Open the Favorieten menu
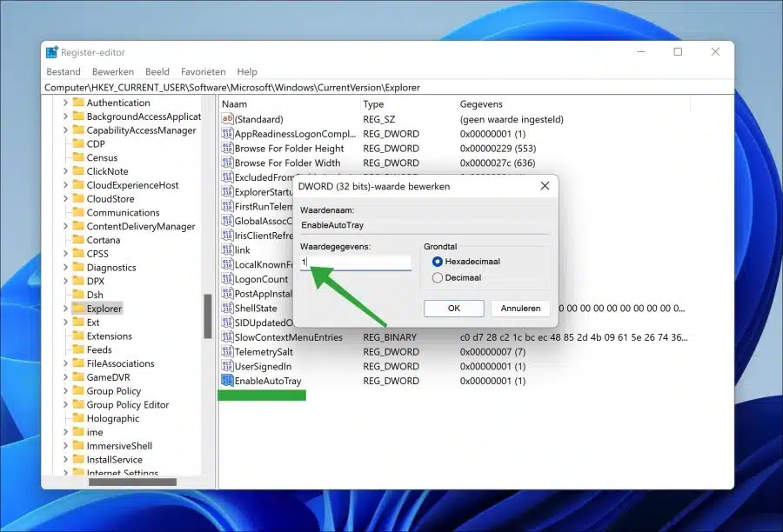The image size is (783, 532). (204, 72)
